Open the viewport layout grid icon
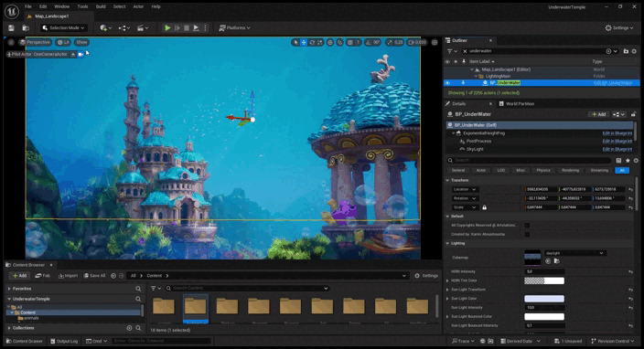644x349 pixels. [435, 42]
